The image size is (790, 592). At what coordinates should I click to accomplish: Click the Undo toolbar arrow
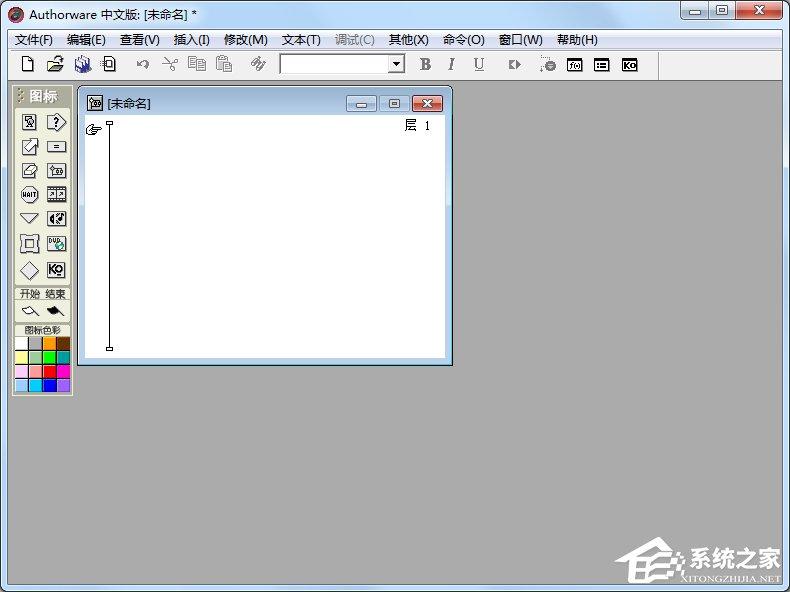pos(143,64)
